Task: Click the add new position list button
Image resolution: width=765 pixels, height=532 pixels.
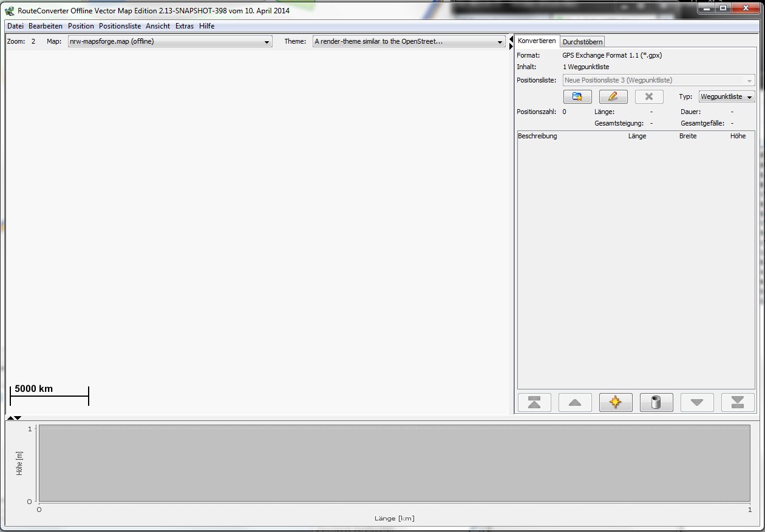Action: point(577,96)
